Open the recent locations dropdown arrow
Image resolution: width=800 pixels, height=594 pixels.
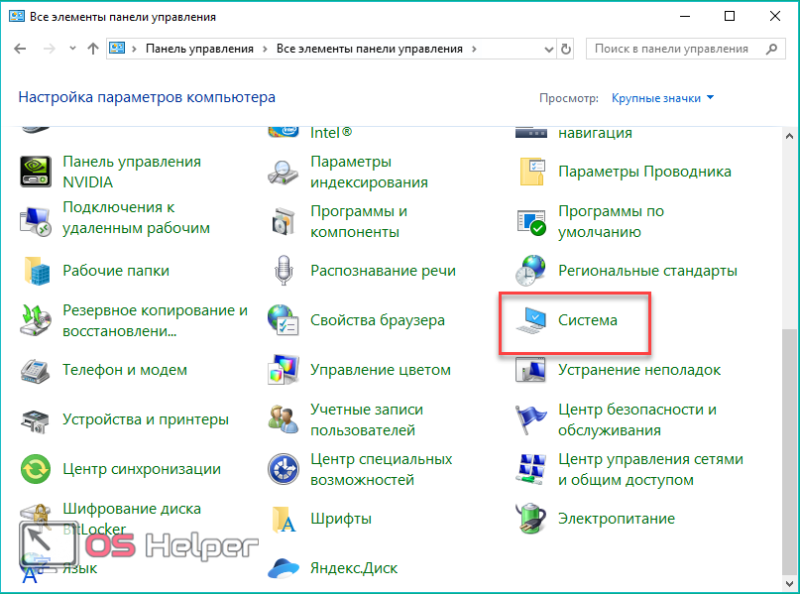tap(72, 48)
